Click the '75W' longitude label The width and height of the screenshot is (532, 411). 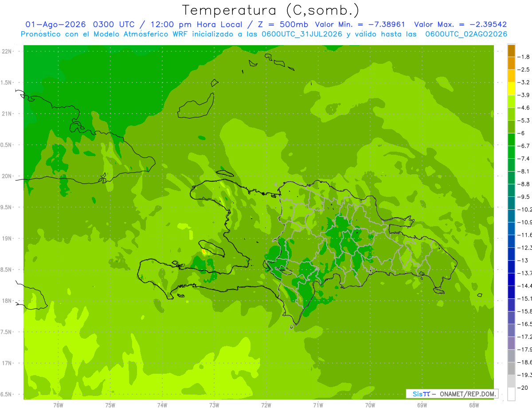tap(110, 405)
